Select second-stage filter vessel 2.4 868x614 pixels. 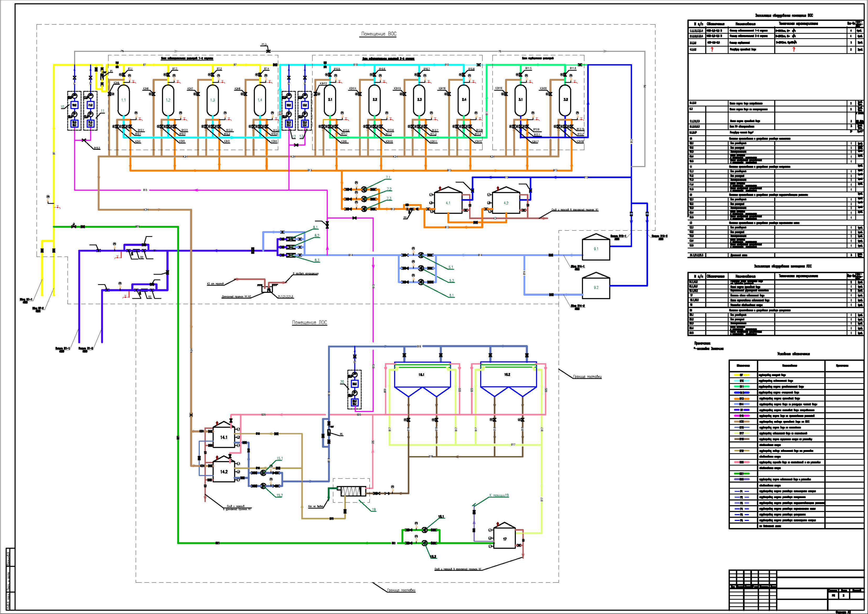464,100
